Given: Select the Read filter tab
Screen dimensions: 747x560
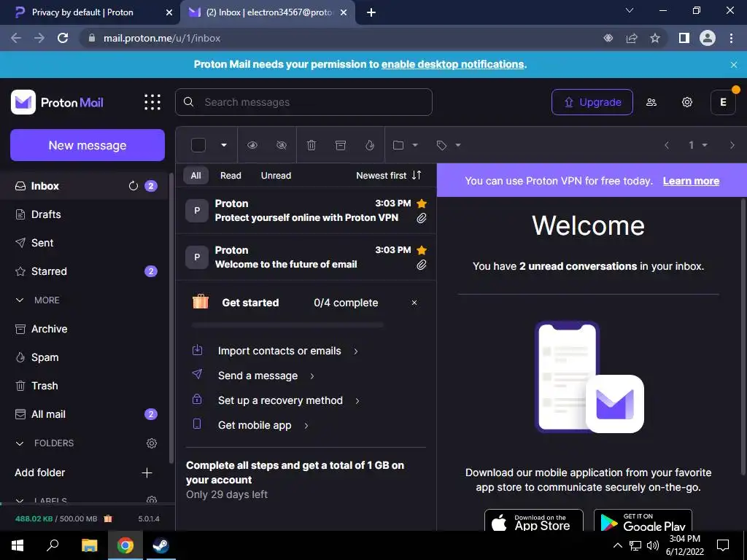Looking at the screenshot, I should pyautogui.click(x=231, y=175).
